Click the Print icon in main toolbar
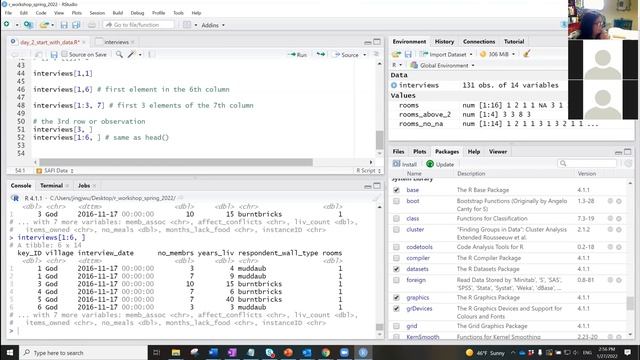Image resolution: width=640 pixels, height=360 pixels. 92,25
